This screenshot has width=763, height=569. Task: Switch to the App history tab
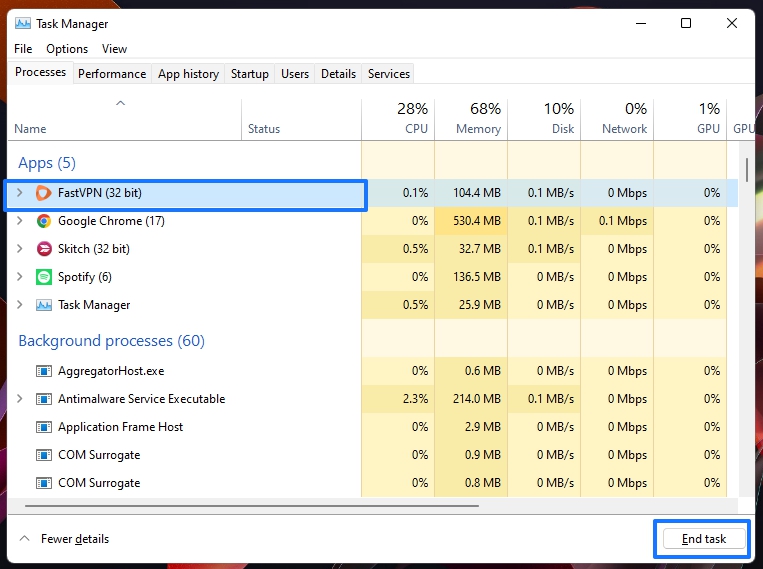pyautogui.click(x=188, y=73)
